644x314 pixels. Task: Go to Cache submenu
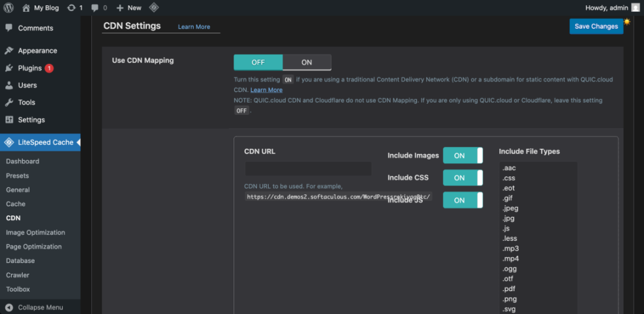16,204
